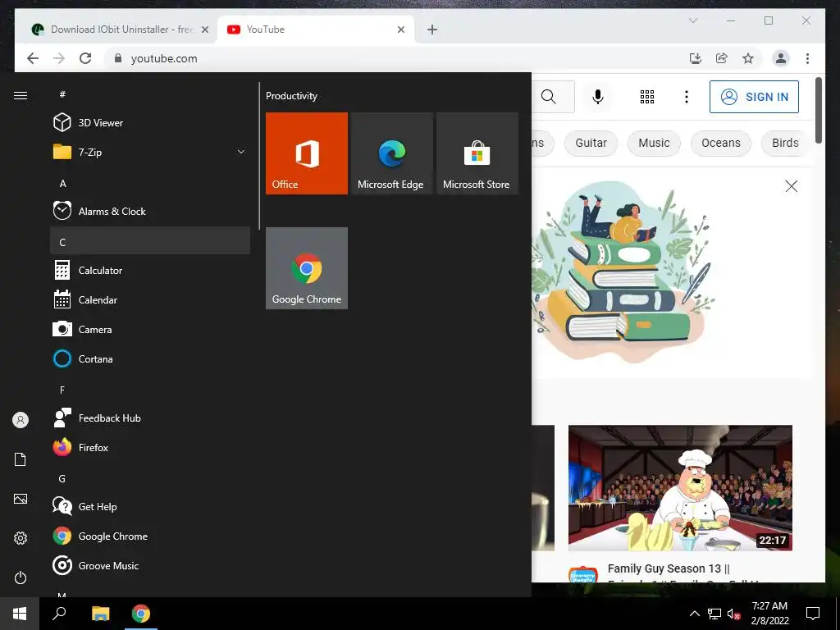
Task: Open File Explorer from the taskbar
Action: point(101,614)
